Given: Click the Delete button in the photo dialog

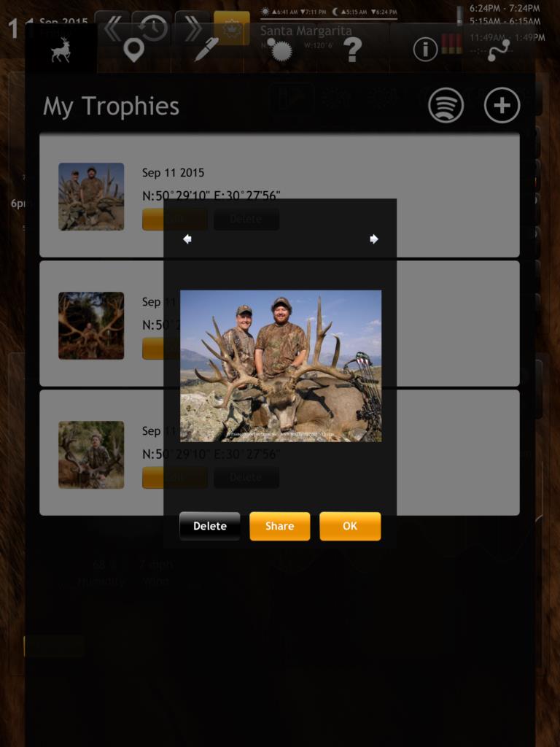Looking at the screenshot, I should point(209,526).
